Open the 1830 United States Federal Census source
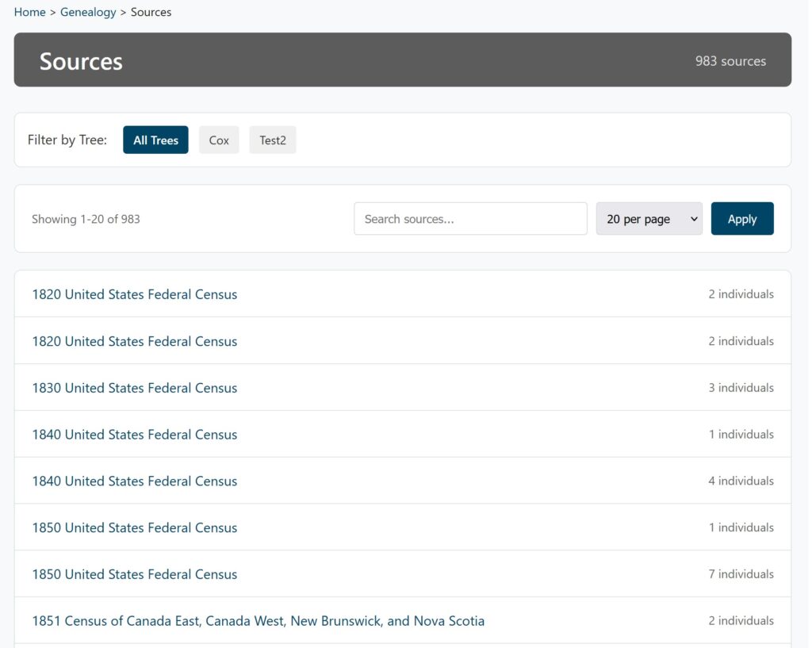Image resolution: width=812 pixels, height=648 pixels. pyautogui.click(x=134, y=388)
